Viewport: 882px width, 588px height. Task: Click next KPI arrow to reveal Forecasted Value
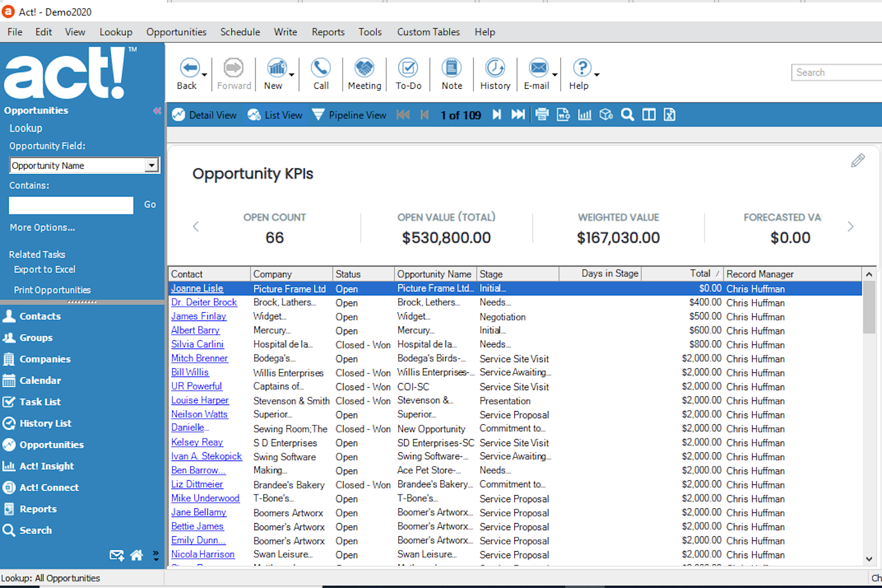[x=850, y=227]
